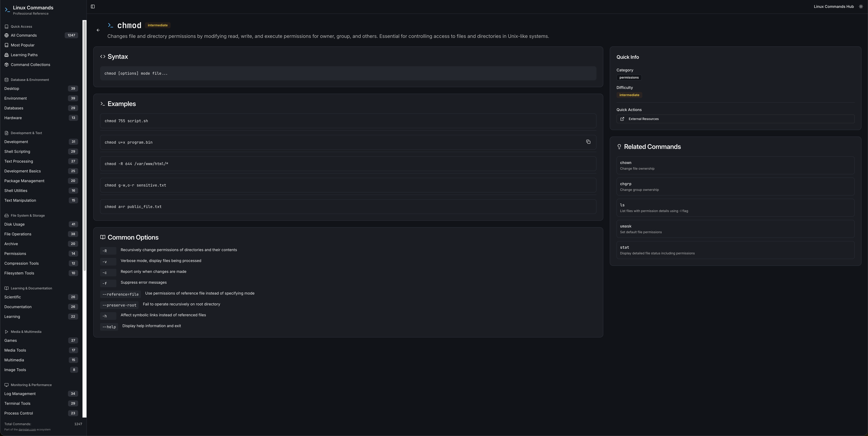Click the Command Collections globe icon

6,64
